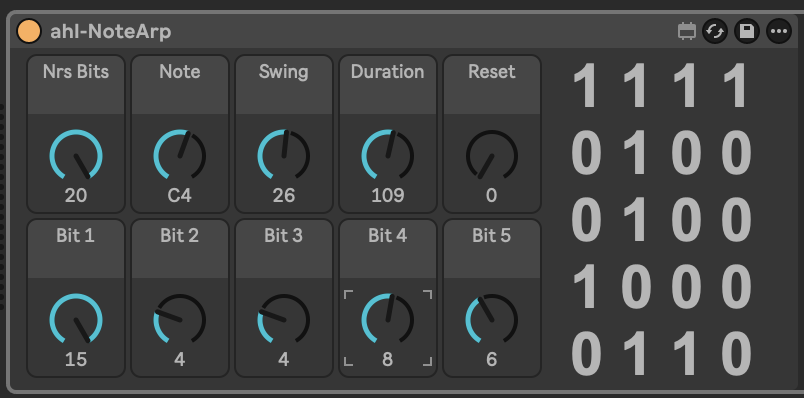Toggle the ahl-NoteArp device activator
This screenshot has width=804, height=398.
click(29, 31)
